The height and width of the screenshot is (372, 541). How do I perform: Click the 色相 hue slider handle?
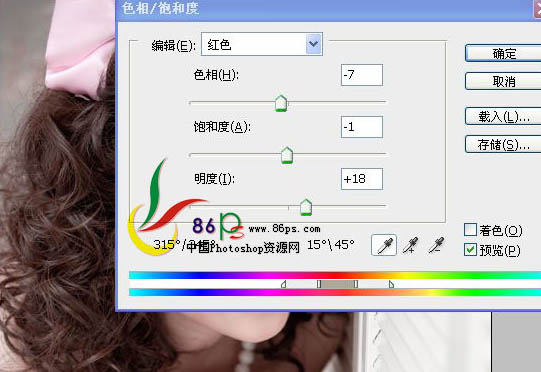pyautogui.click(x=281, y=103)
